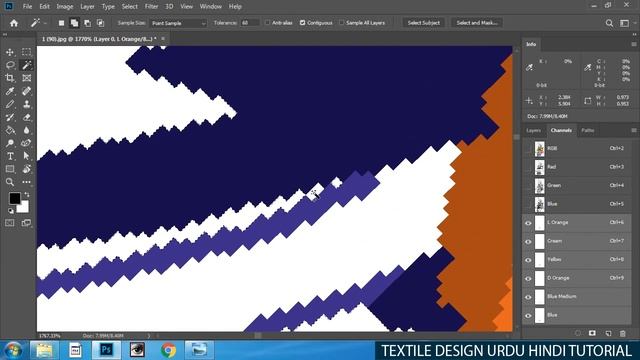Open the Channels panel menu
The image size is (640, 360).
click(x=633, y=130)
